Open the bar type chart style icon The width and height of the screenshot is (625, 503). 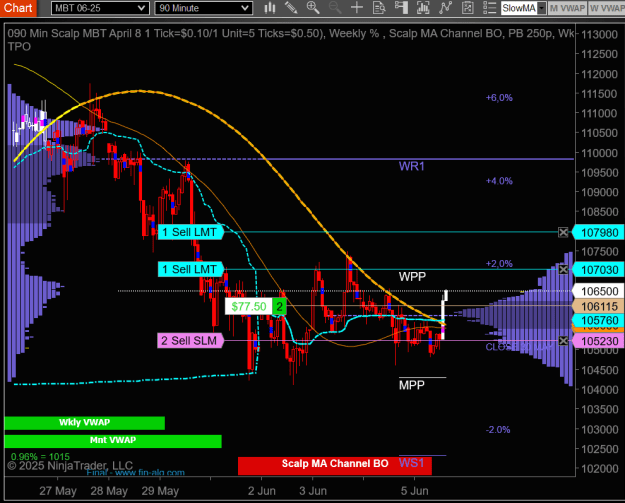[x=270, y=8]
